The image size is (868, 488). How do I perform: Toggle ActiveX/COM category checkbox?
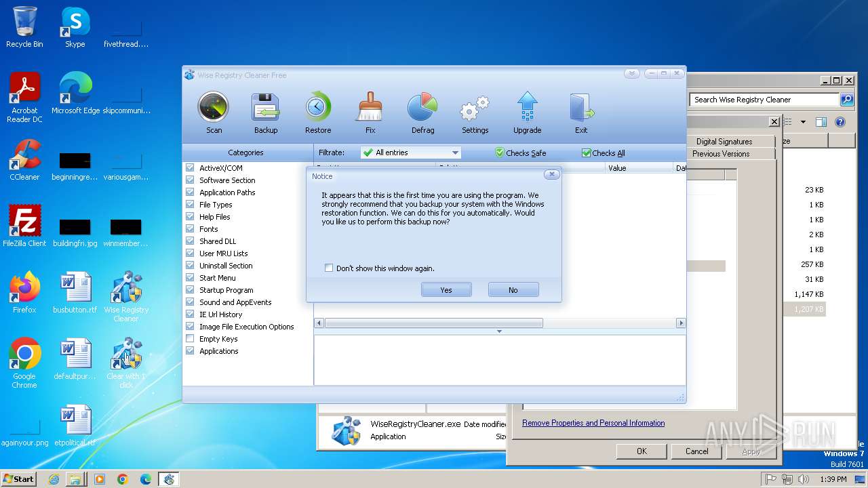(x=190, y=168)
